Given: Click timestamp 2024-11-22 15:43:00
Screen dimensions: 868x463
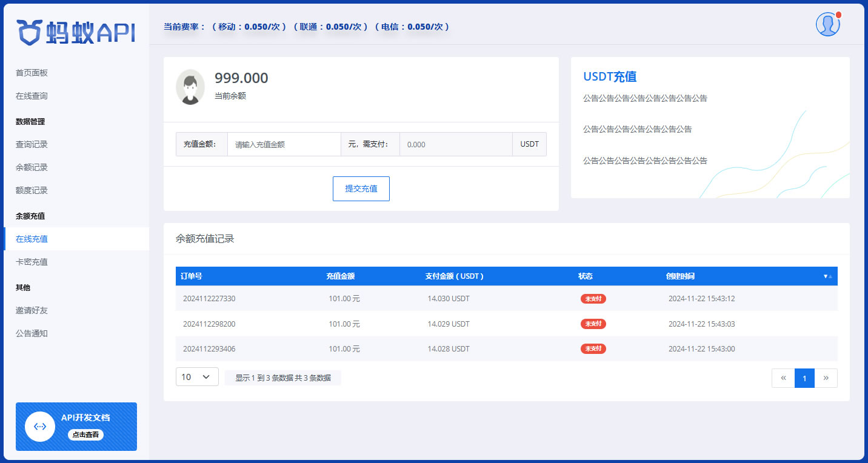Looking at the screenshot, I should pyautogui.click(x=702, y=349).
